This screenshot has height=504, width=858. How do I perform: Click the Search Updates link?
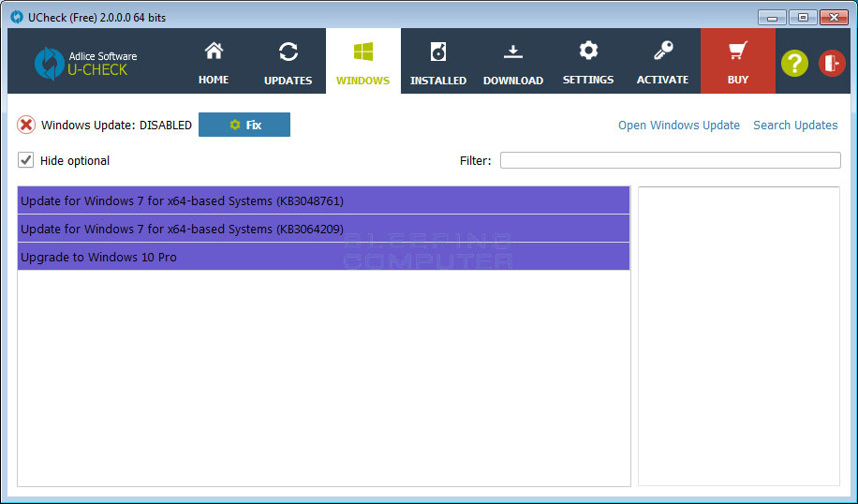pyautogui.click(x=795, y=126)
